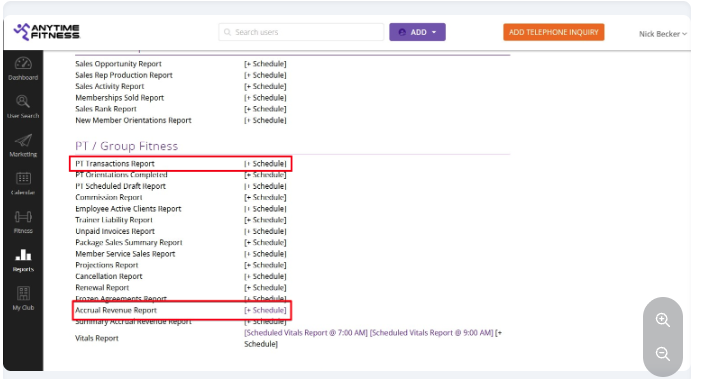Screen dimensions: 707x379
Task: Open the Dashboard sidebar icon
Action: tap(23, 68)
